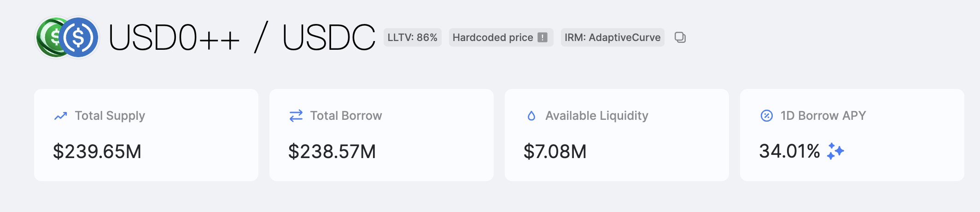This screenshot has width=980, height=212.
Task: Click the LLTV: 86% badge
Action: [412, 37]
